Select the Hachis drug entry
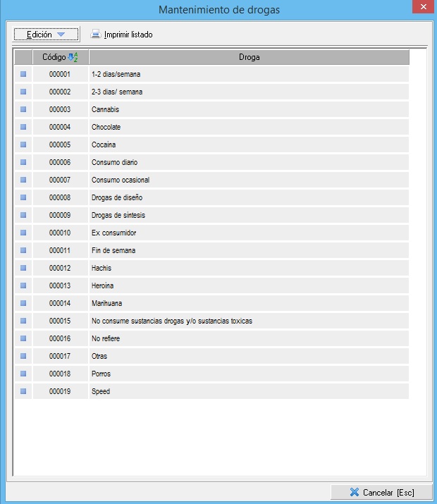The width and height of the screenshot is (437, 504). pos(101,268)
